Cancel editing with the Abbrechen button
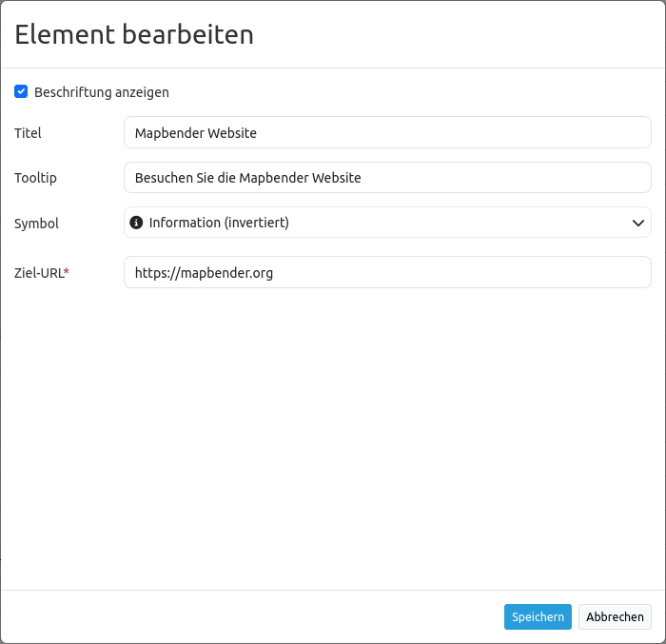666x644 pixels. click(x=615, y=617)
